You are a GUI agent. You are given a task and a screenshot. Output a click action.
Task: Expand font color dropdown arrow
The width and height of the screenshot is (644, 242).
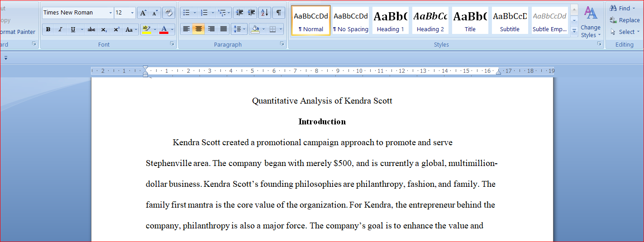point(172,29)
